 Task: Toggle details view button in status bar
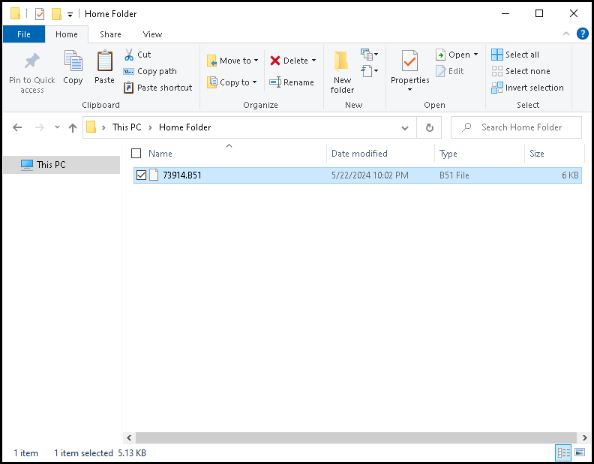pyautogui.click(x=563, y=452)
